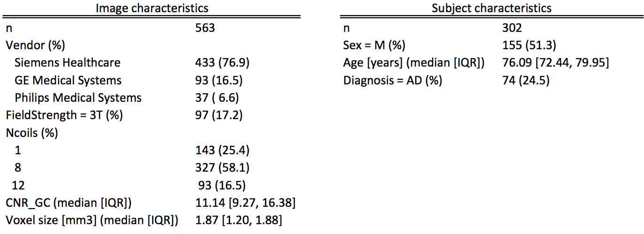Click the Vendor (%) row label
Screen dimensions: 644x234
coord(35,45)
